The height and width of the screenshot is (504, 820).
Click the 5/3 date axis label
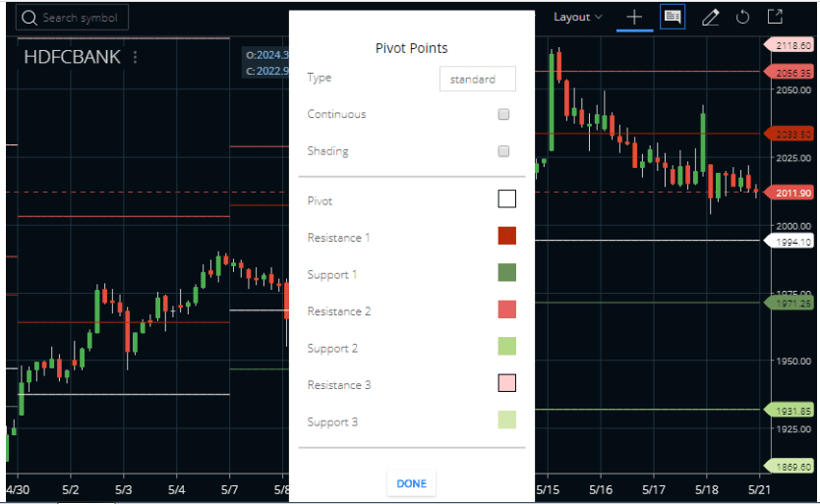(x=124, y=490)
